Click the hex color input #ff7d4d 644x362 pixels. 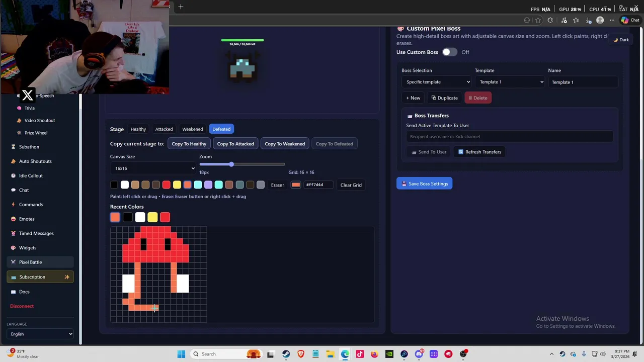(x=319, y=185)
